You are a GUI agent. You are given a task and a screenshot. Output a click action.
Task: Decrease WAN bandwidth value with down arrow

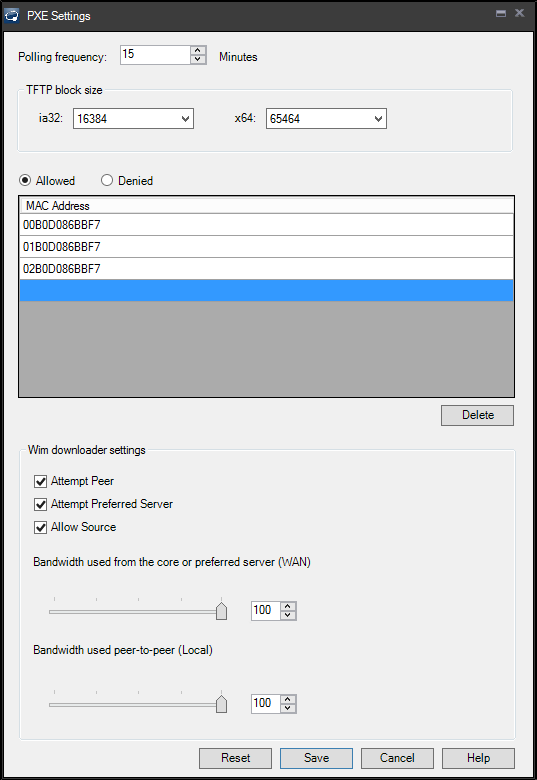pyautogui.click(x=288, y=615)
